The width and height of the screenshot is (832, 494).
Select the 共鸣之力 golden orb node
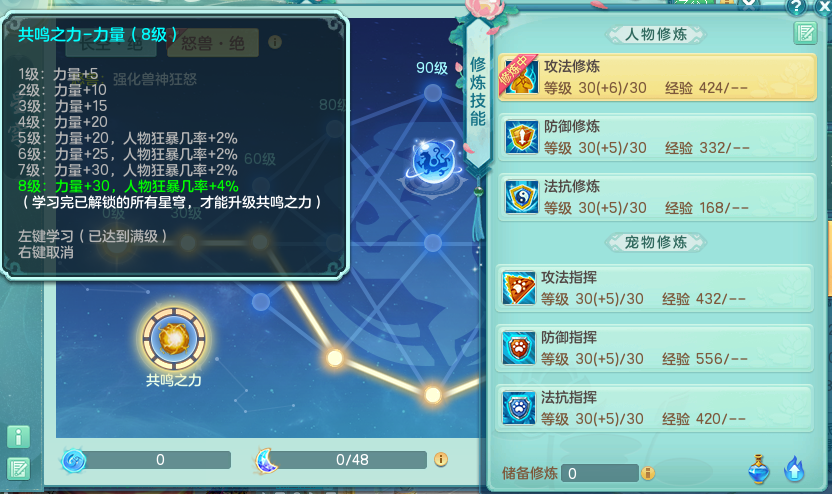pyautogui.click(x=174, y=338)
